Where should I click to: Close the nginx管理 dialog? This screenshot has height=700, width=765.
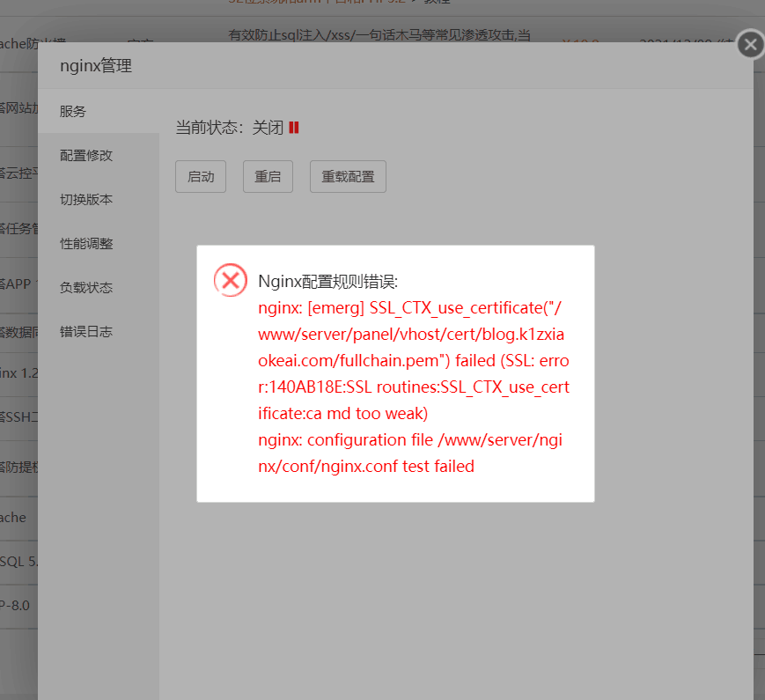pos(750,44)
